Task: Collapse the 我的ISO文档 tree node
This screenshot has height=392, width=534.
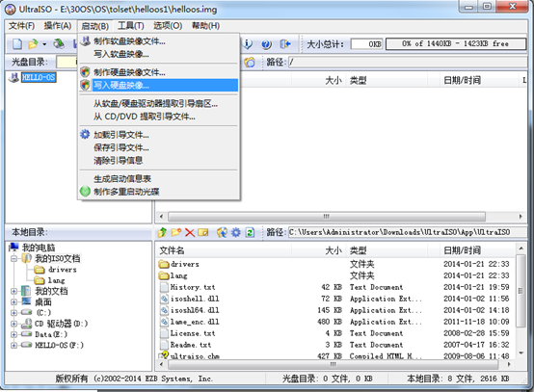Action: click(13, 259)
